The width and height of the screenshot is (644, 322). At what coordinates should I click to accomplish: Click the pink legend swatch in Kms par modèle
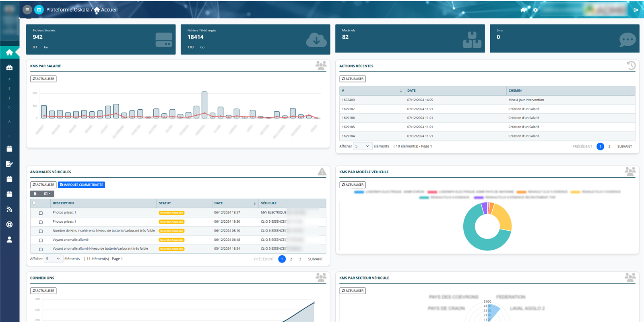pyautogui.click(x=432, y=192)
